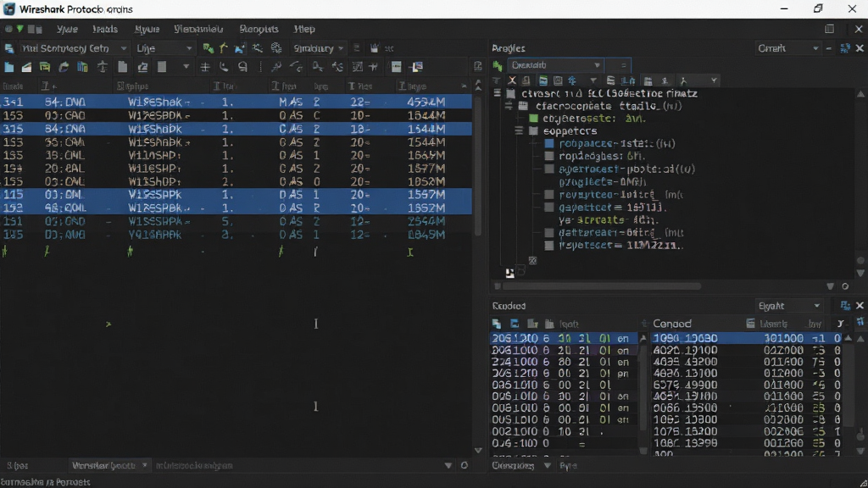Open the Eiyaht dropdown in Rendred header

788,306
